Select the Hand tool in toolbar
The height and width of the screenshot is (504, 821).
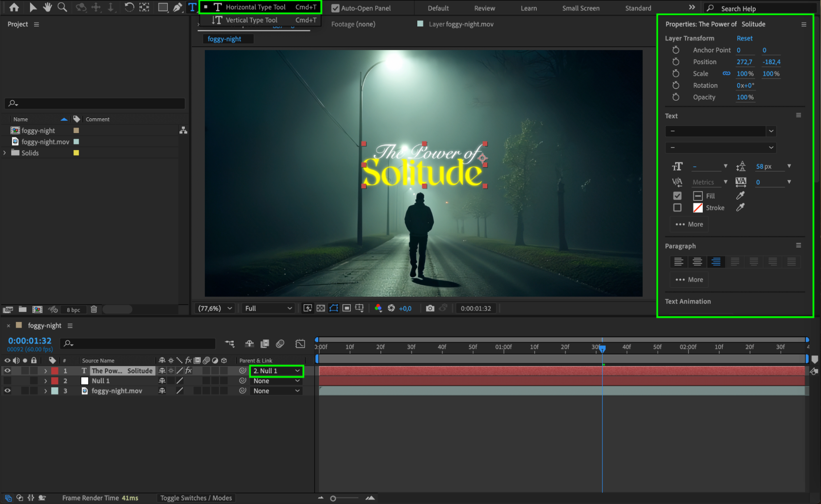pyautogui.click(x=48, y=7)
